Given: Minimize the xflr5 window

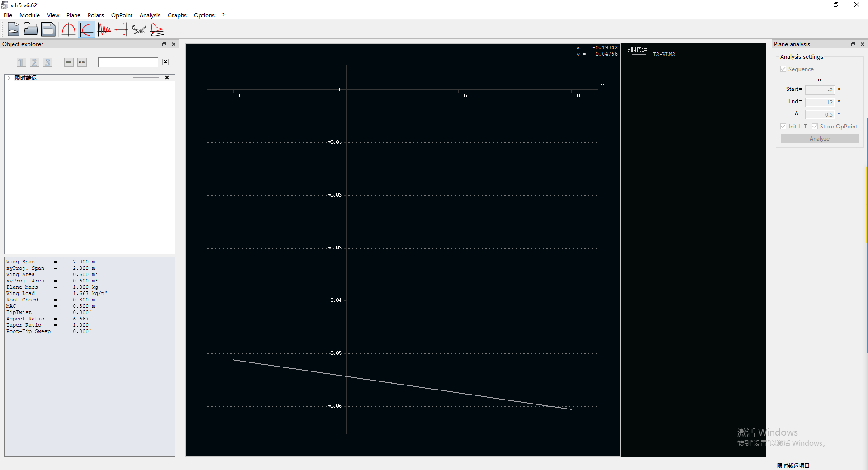Looking at the screenshot, I should coord(816,5).
